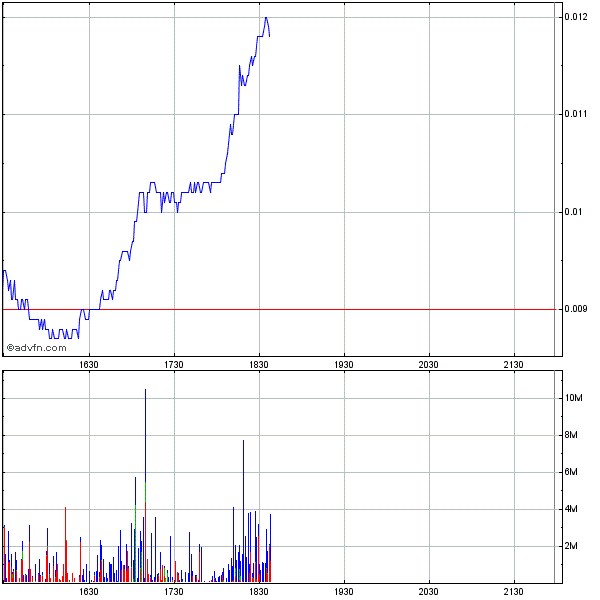
Task: Click the 1630 label under price chart
Action: click(x=89, y=365)
